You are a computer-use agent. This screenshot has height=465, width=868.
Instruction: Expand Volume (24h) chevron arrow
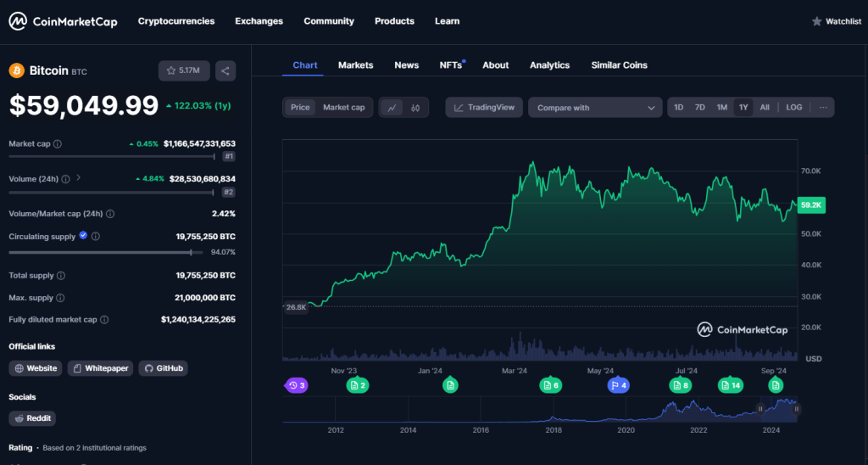78,178
